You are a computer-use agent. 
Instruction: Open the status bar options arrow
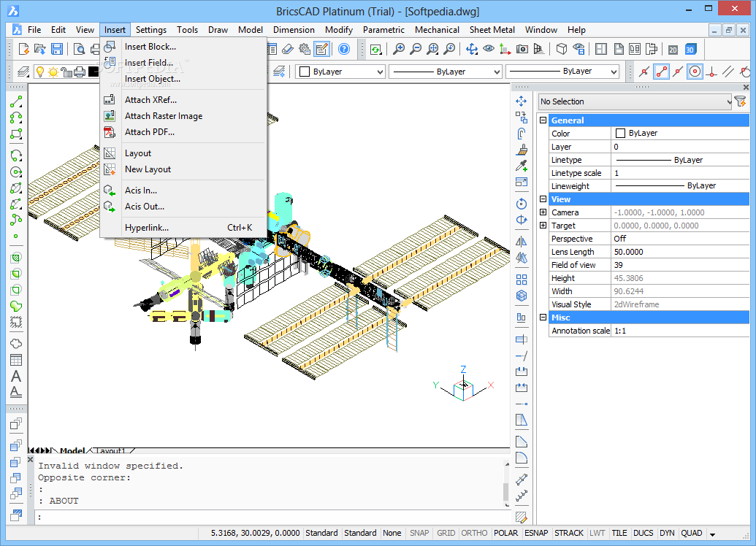click(712, 534)
